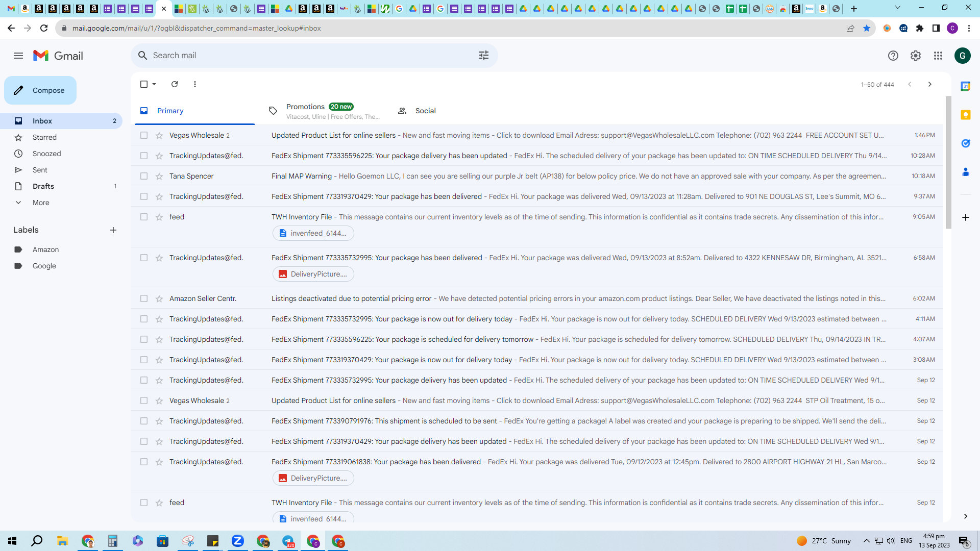980x551 pixels.
Task: Check the 9:05 AM feed email checkbox
Action: point(144,217)
